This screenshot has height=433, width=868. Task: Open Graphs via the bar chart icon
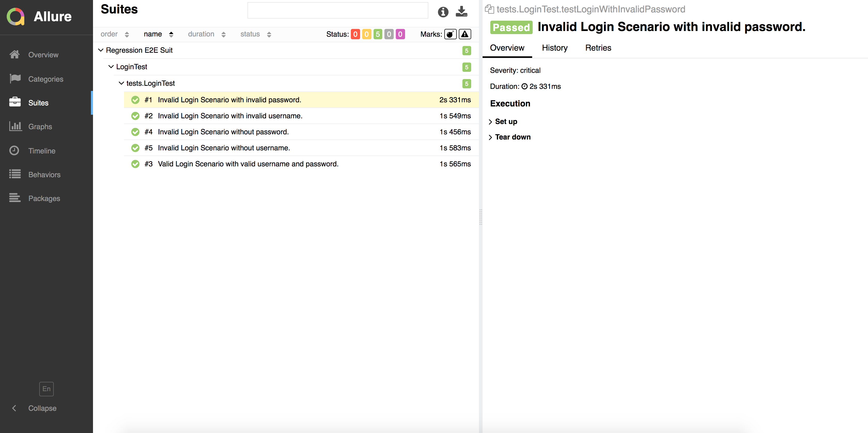coord(15,127)
